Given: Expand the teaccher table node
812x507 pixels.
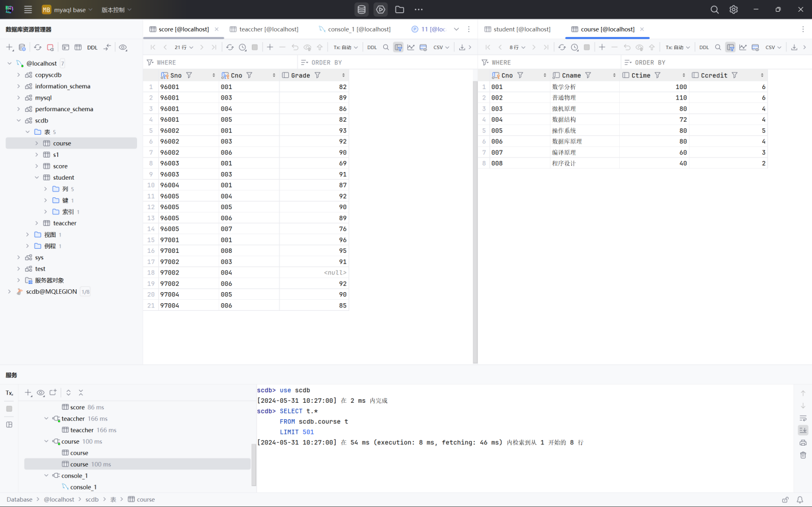Looking at the screenshot, I should 37,223.
